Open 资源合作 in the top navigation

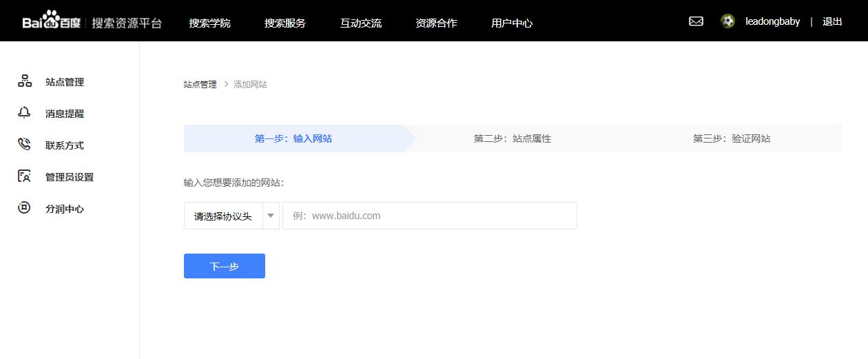tap(436, 23)
